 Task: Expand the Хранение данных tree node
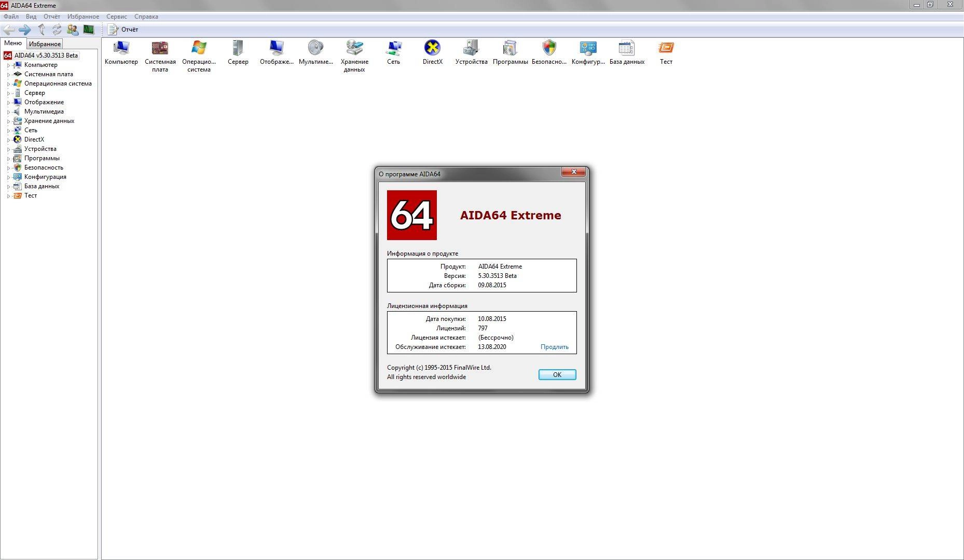(8, 121)
